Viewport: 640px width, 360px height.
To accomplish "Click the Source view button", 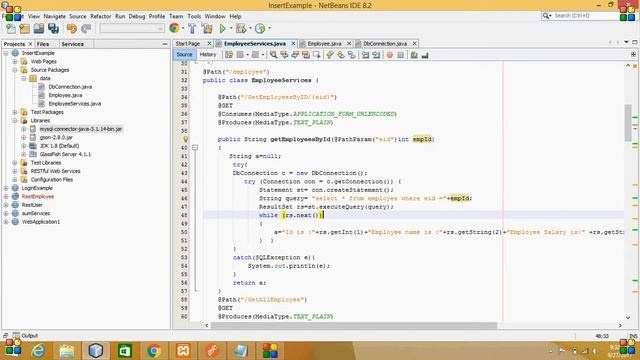I will pos(184,54).
